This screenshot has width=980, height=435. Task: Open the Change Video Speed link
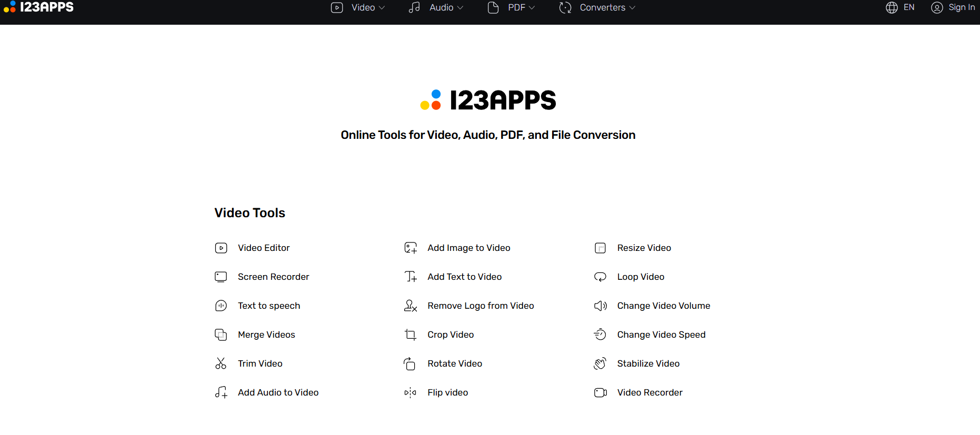click(x=661, y=335)
